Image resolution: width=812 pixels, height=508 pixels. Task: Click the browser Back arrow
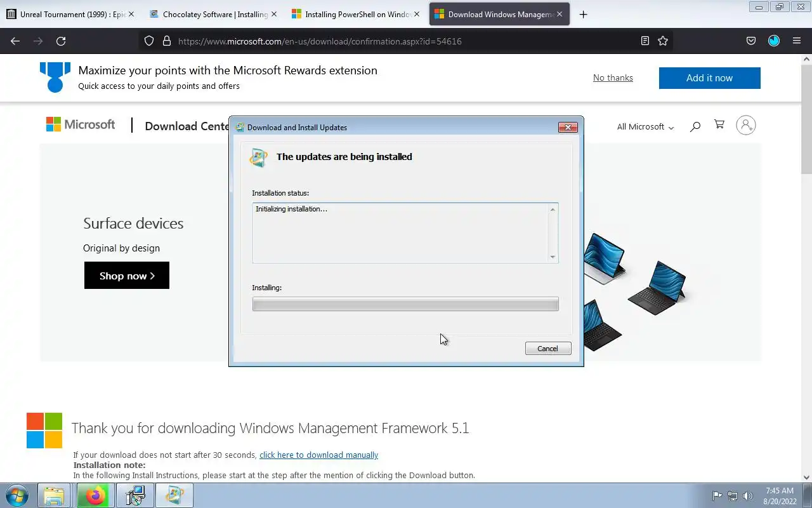[x=15, y=41]
